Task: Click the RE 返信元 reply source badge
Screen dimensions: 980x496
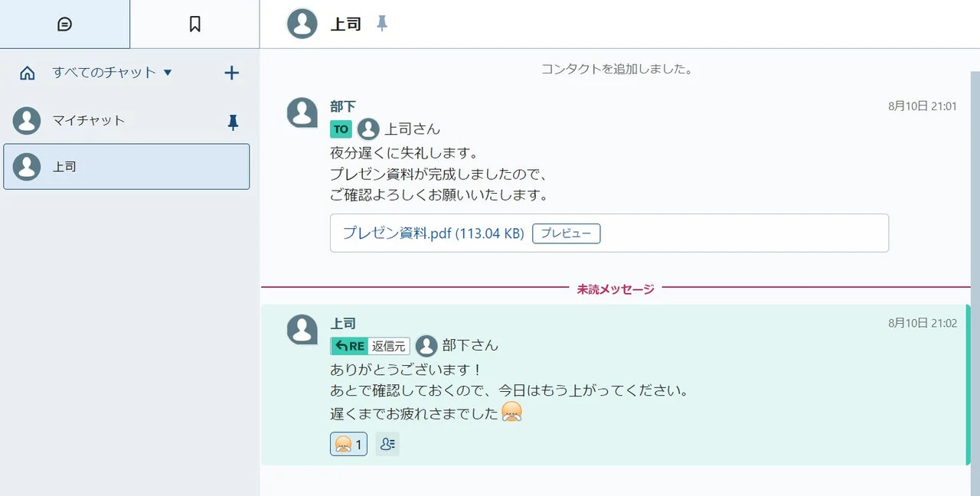Action: [370, 346]
